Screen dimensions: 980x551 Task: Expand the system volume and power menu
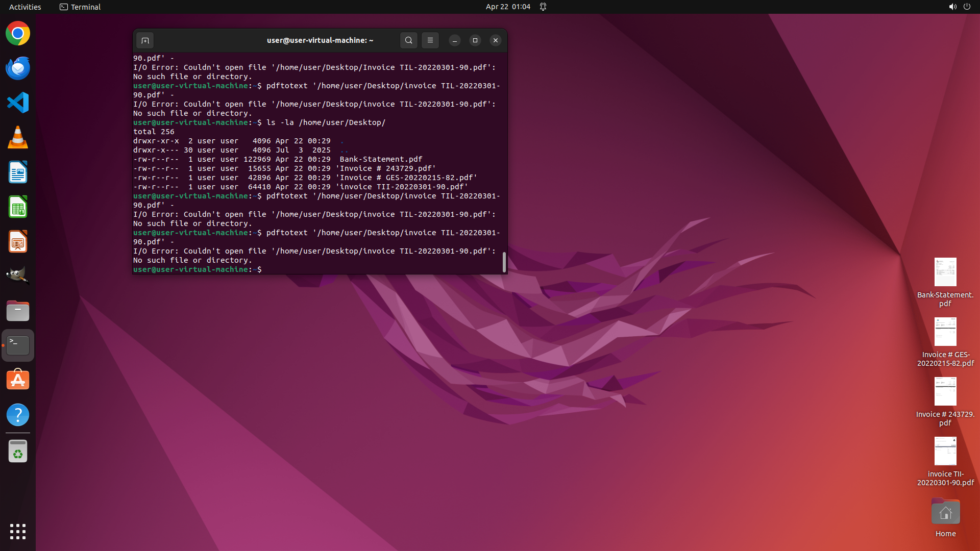pos(959,7)
